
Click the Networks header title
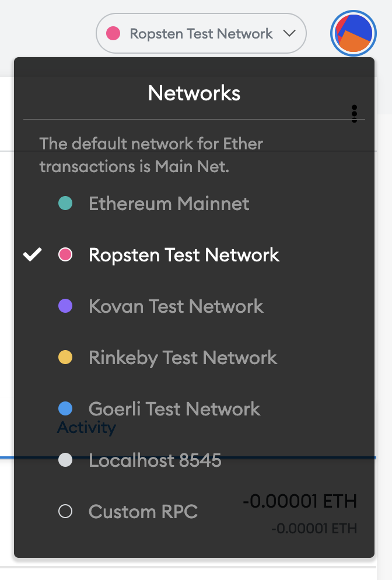tap(195, 93)
